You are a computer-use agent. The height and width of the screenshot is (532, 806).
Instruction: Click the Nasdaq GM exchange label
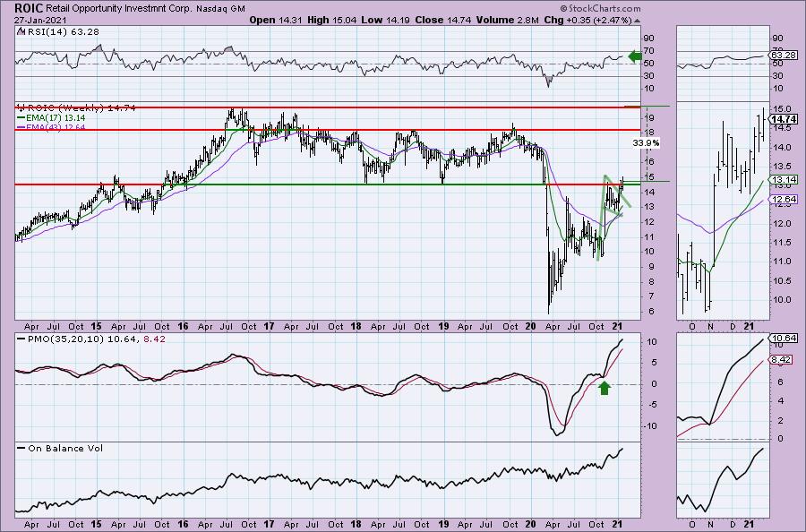click(x=220, y=9)
